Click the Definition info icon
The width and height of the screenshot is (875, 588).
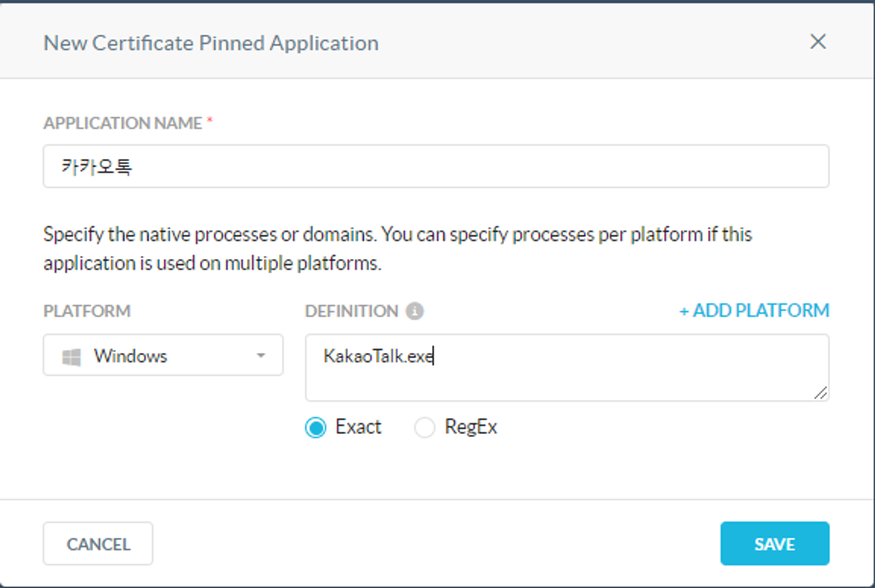point(414,311)
